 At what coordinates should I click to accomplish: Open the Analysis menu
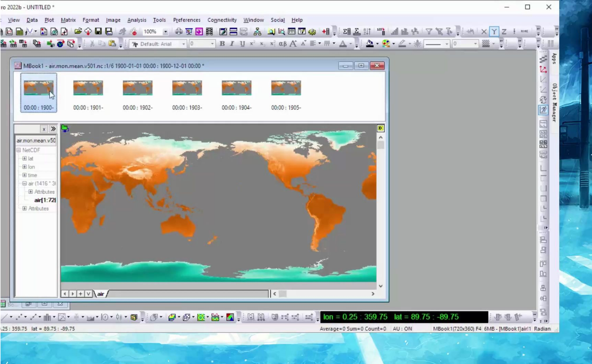(x=137, y=20)
